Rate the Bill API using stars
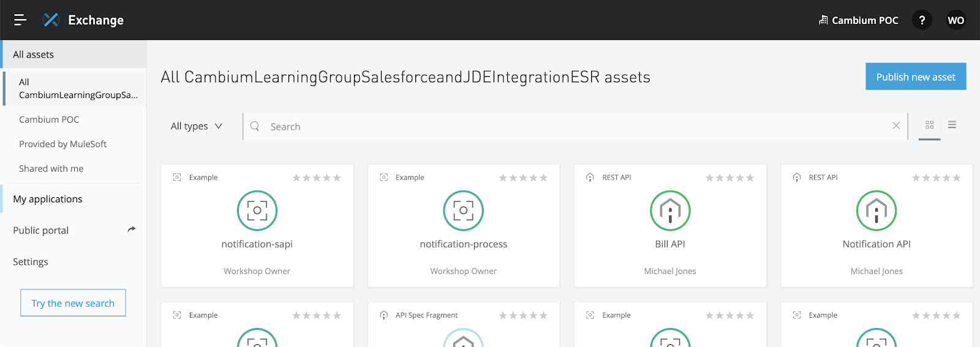Image resolution: width=980 pixels, height=347 pixels. pyautogui.click(x=729, y=178)
